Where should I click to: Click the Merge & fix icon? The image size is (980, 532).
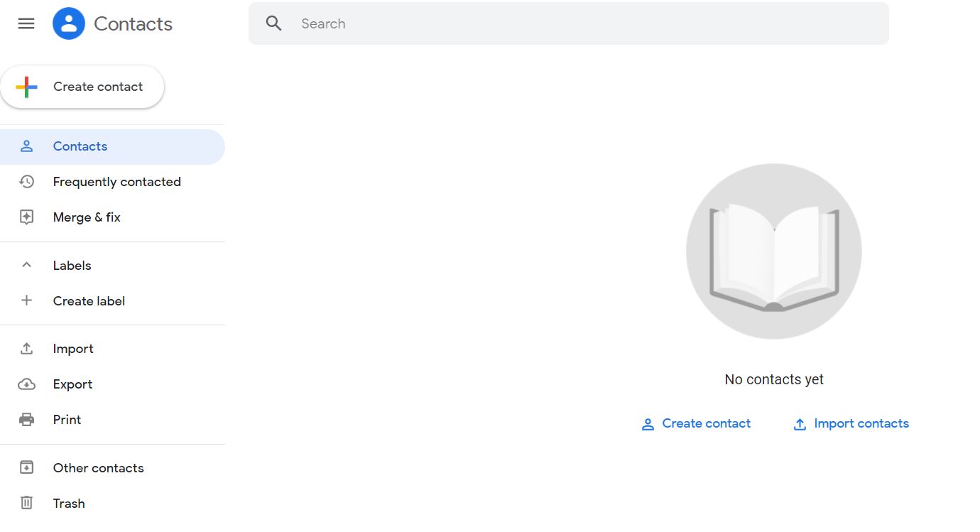(26, 217)
